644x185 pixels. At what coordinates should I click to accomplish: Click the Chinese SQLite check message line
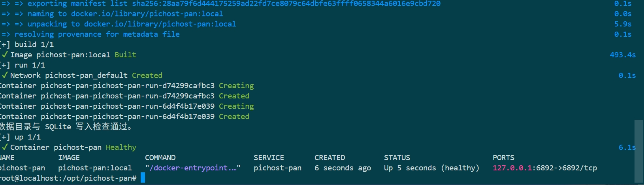pyautogui.click(x=66, y=126)
